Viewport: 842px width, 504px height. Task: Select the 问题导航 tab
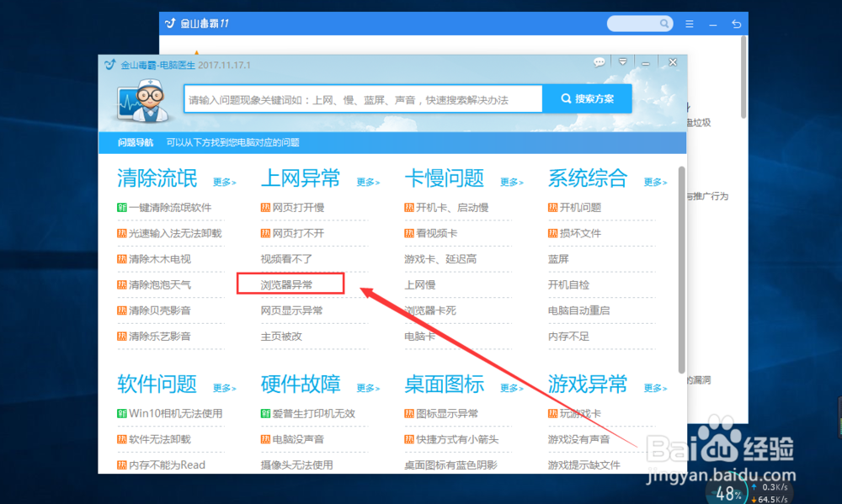pyautogui.click(x=136, y=142)
